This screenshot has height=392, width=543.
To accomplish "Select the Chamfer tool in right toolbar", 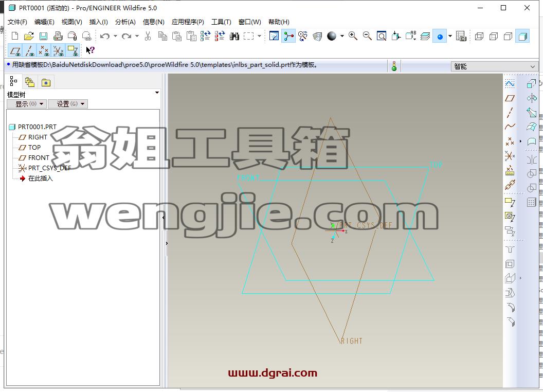I will click(x=511, y=322).
